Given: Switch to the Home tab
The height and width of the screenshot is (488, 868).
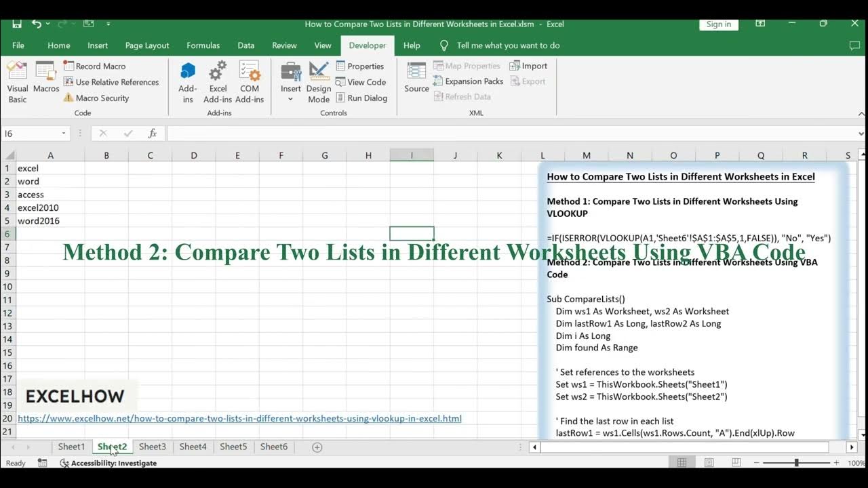Looking at the screenshot, I should [x=59, y=45].
